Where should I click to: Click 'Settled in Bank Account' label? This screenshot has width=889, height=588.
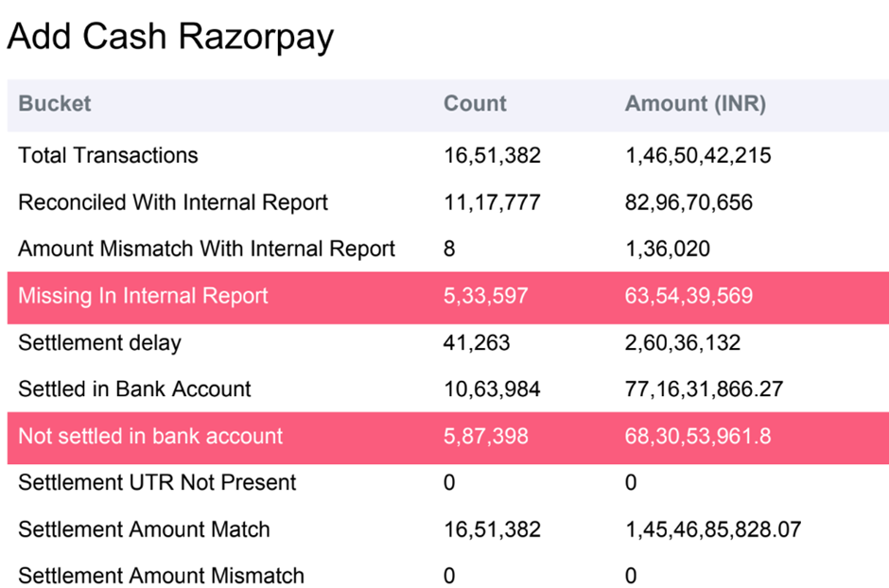click(x=134, y=389)
